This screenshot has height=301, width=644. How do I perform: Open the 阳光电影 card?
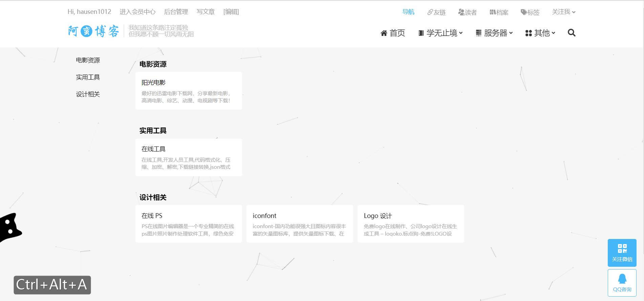(189, 91)
